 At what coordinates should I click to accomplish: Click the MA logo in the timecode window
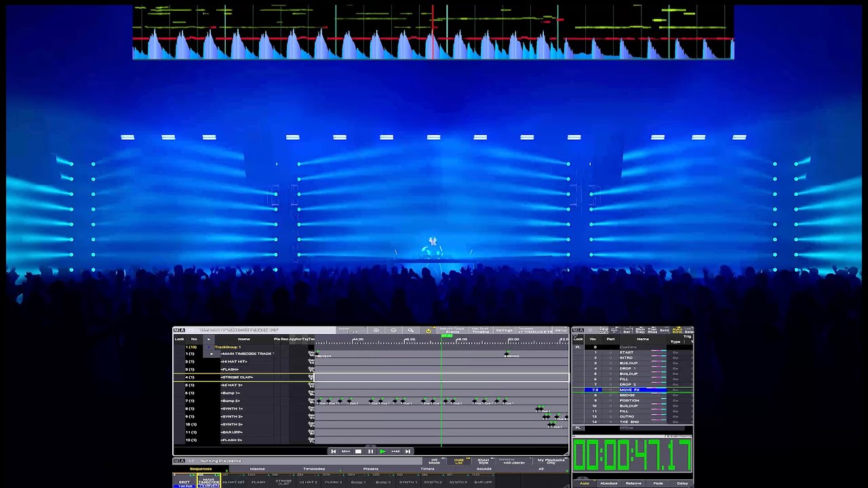179,330
